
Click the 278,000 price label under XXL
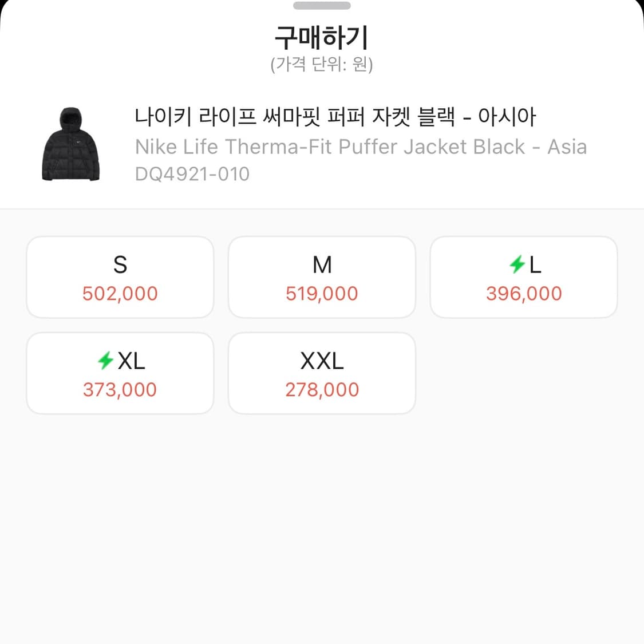pos(322,389)
